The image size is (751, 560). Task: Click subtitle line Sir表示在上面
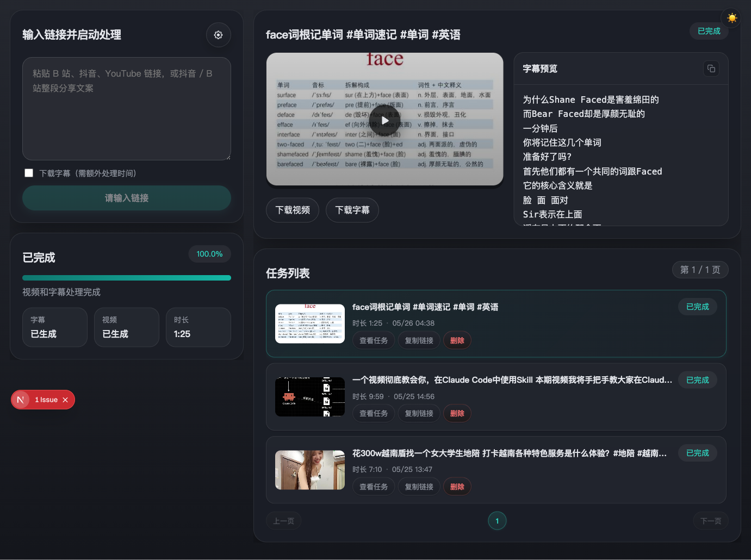click(x=553, y=214)
